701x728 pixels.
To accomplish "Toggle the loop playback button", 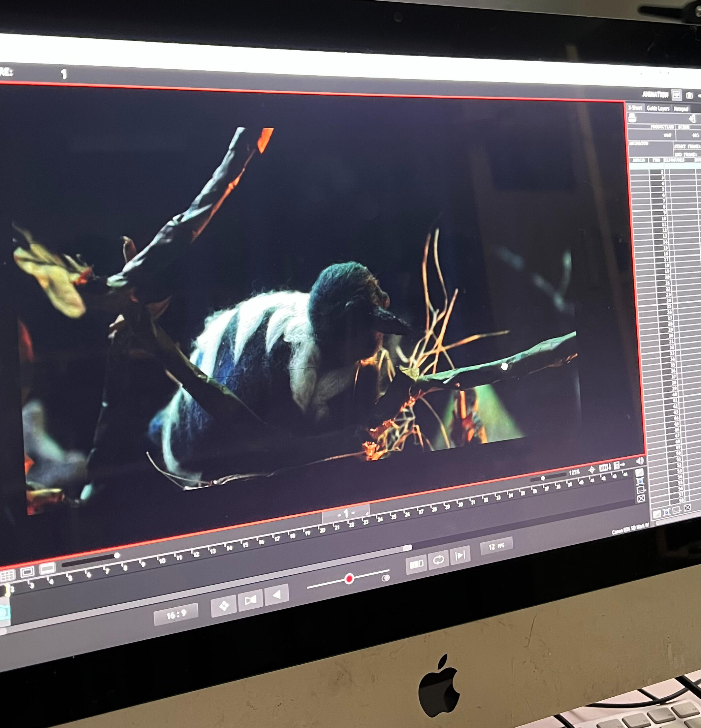I will pyautogui.click(x=438, y=560).
